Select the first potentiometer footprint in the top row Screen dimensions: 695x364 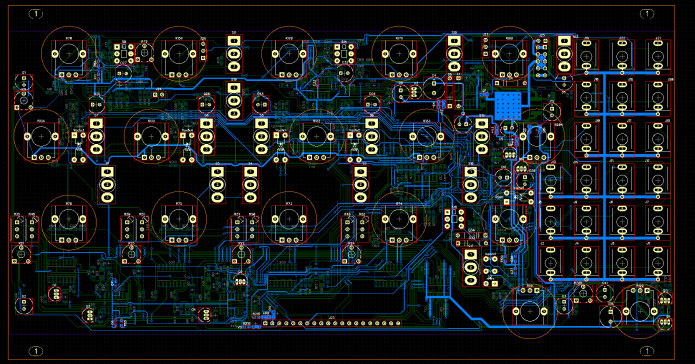(69, 54)
